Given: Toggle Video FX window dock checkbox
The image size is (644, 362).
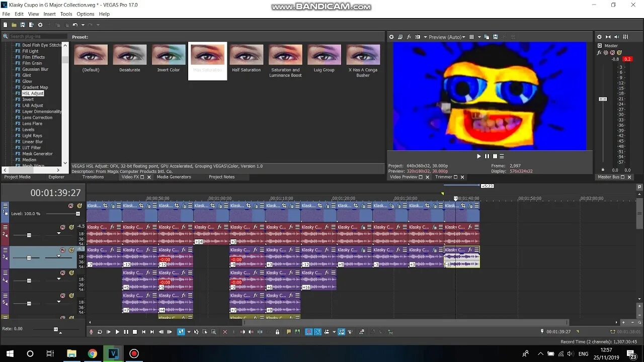Looking at the screenshot, I should (142, 177).
